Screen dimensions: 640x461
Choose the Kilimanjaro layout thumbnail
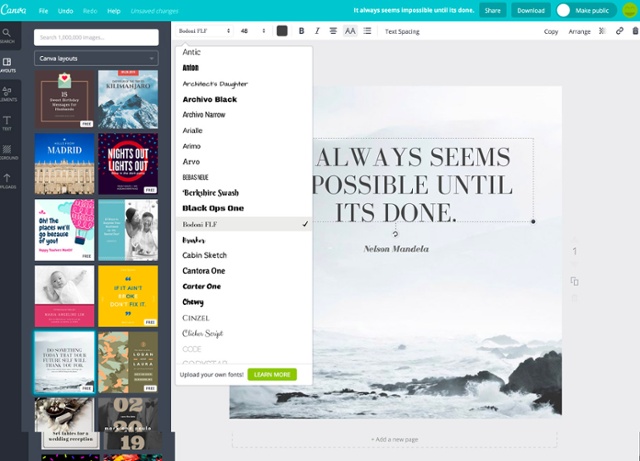(128, 99)
